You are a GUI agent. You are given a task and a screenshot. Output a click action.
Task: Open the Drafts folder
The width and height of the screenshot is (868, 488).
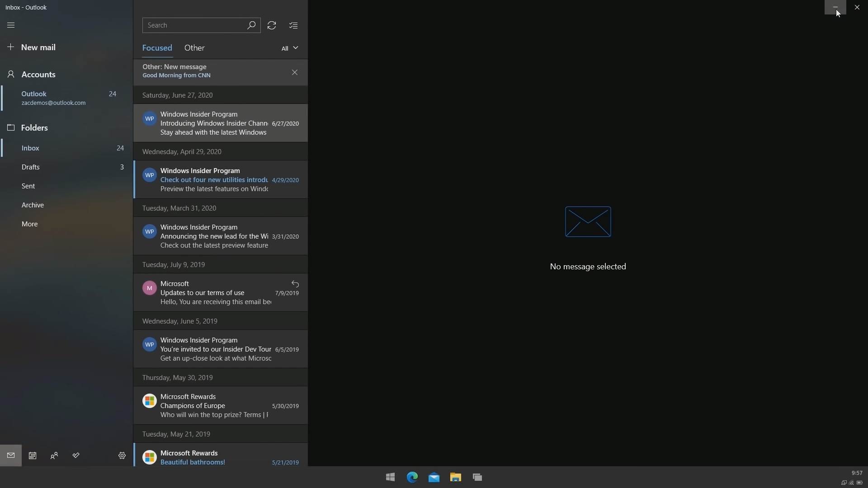31,167
